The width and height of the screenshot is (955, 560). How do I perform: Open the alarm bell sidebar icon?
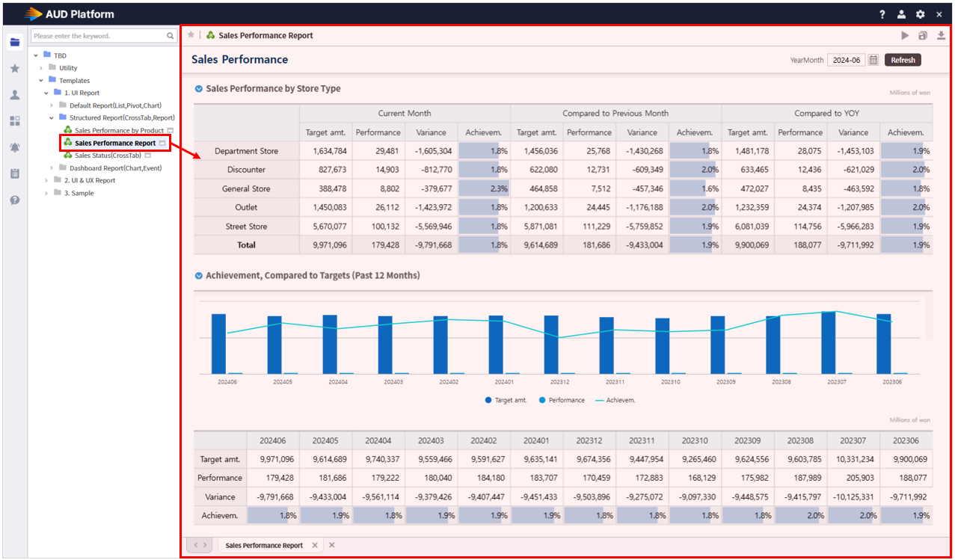(x=14, y=147)
